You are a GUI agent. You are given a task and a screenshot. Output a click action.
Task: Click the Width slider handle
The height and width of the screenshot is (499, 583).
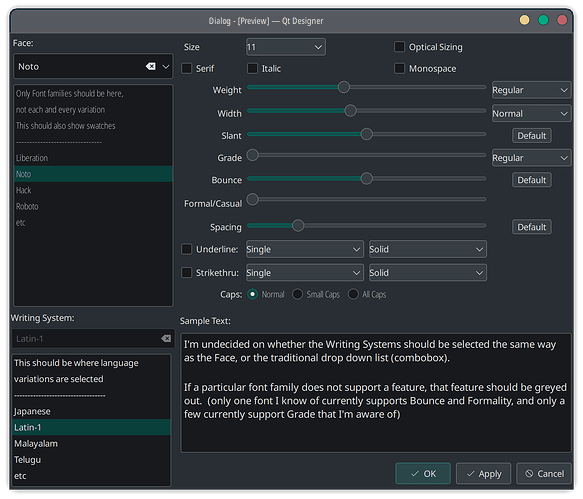click(350, 110)
